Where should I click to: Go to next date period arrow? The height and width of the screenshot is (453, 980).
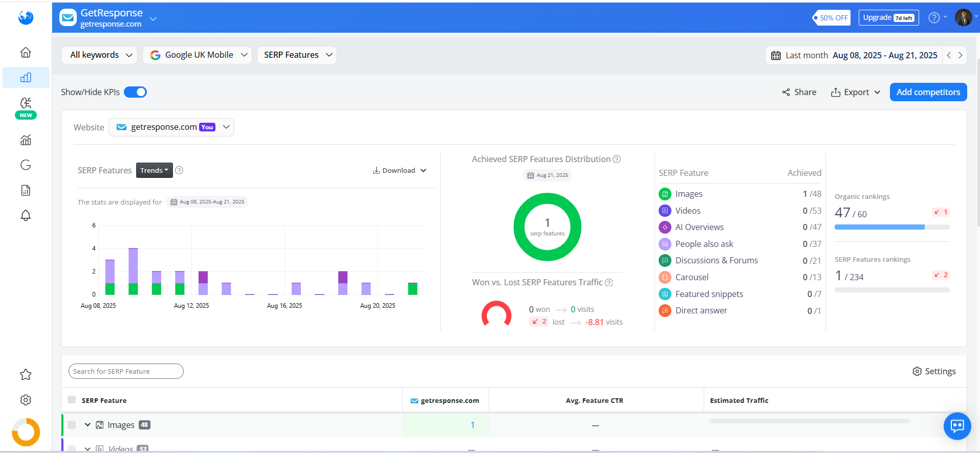coord(960,55)
